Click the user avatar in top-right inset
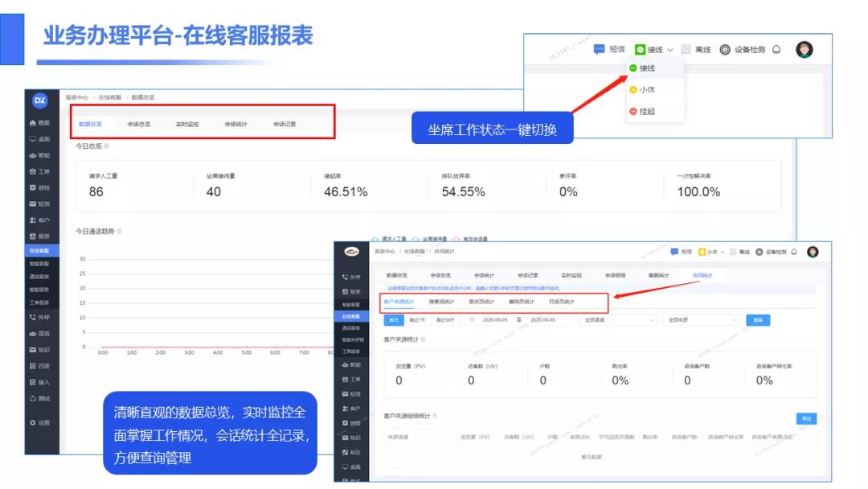The image size is (868, 489). tap(805, 50)
